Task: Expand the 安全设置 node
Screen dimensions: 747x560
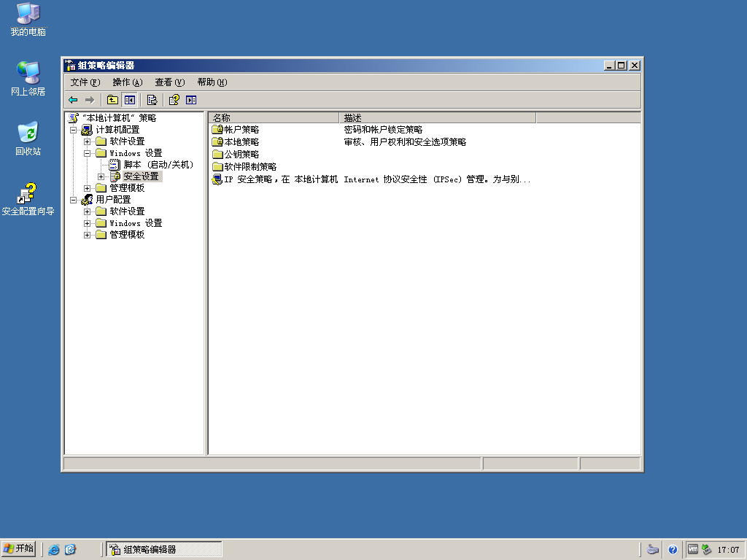Action: 101,176
